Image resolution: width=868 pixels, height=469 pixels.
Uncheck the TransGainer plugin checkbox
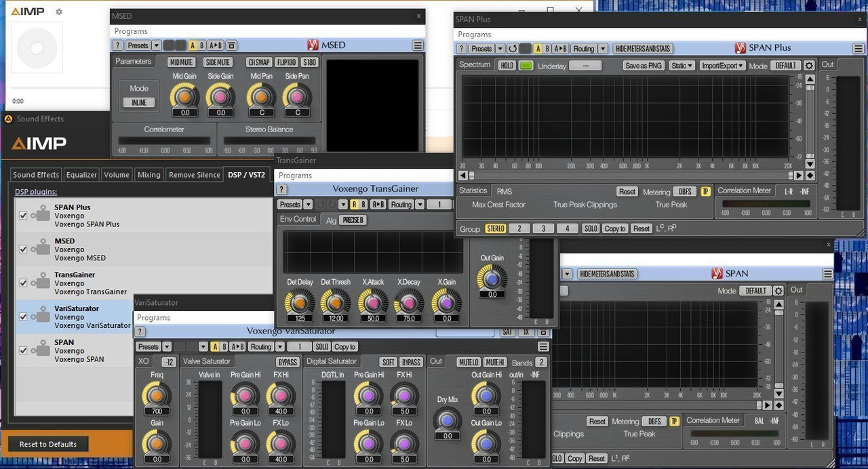[x=23, y=283]
